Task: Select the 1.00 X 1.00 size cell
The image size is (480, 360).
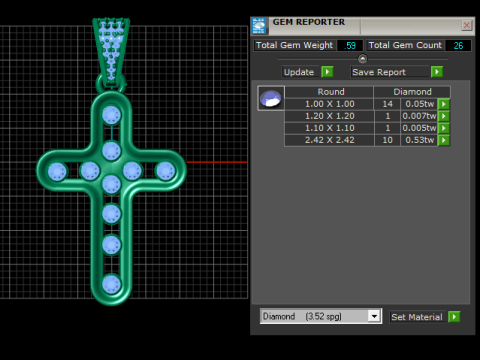Action: click(x=329, y=104)
